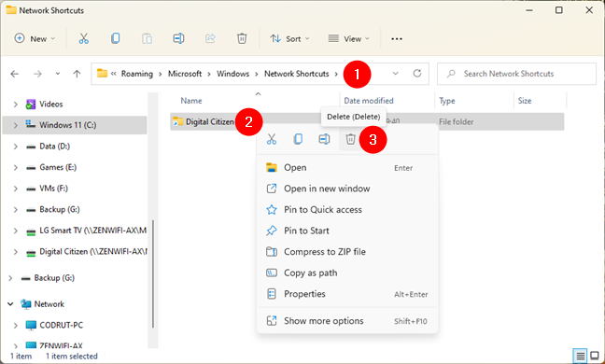Viewport: 605px width, 364px height.
Task: Click the Cut icon in the context menu
Action: click(x=272, y=139)
